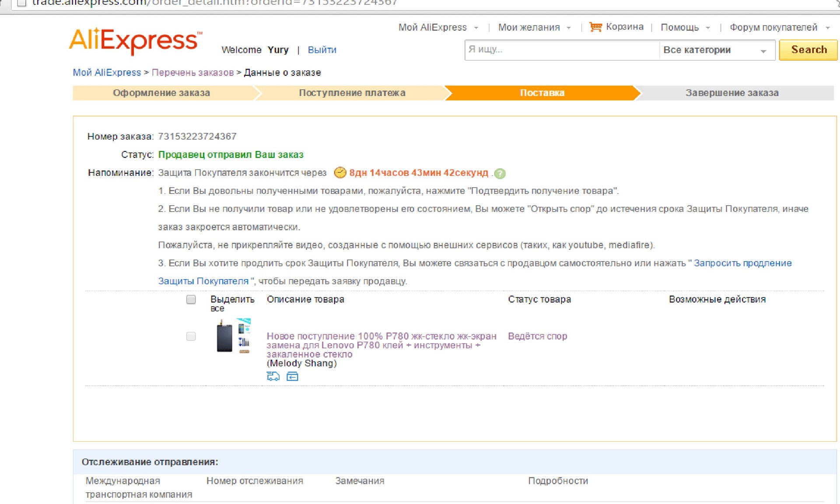Click the Поступление платежа progress step
Screen dimensions: 840x504
[352, 93]
